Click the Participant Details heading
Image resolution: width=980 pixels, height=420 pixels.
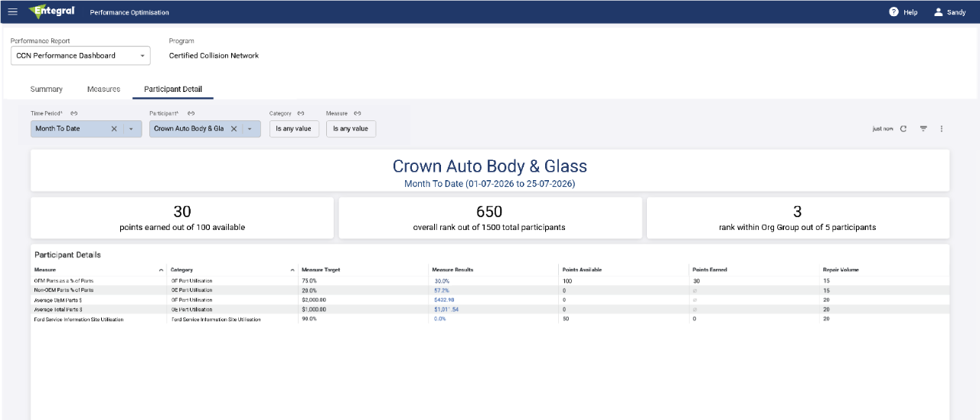[67, 254]
